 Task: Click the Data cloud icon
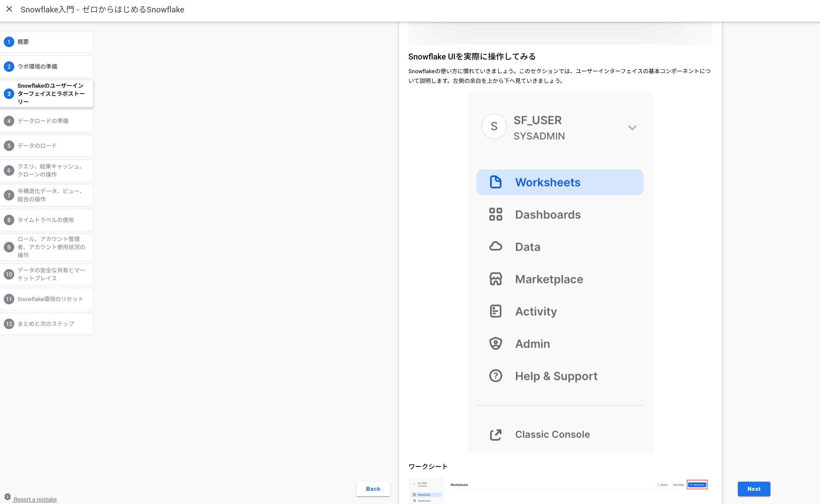point(496,246)
